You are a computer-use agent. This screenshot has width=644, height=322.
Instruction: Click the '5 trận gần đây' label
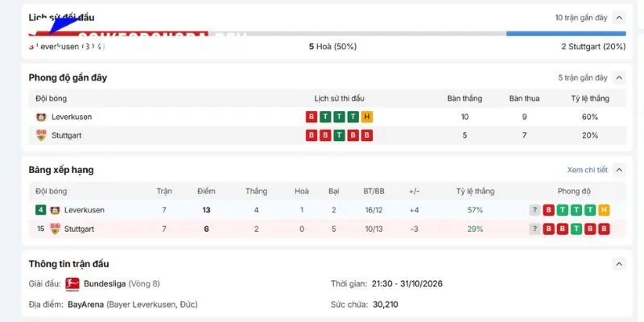coord(582,77)
